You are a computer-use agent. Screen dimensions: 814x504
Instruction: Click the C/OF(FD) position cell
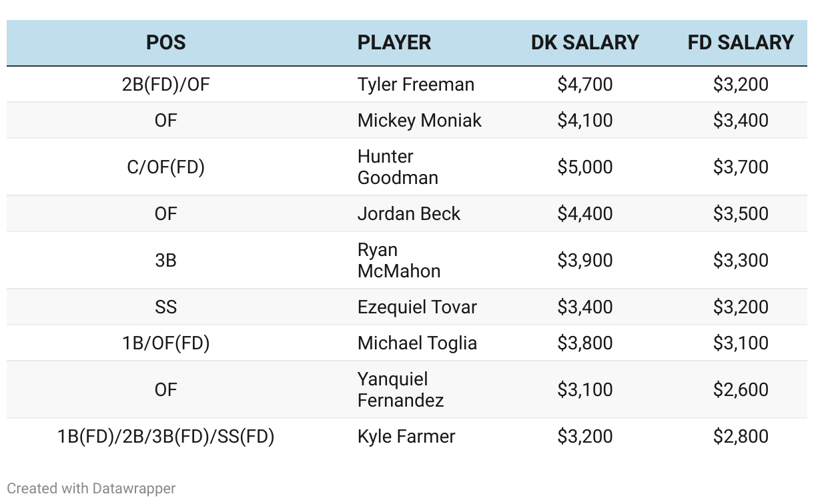click(x=165, y=167)
